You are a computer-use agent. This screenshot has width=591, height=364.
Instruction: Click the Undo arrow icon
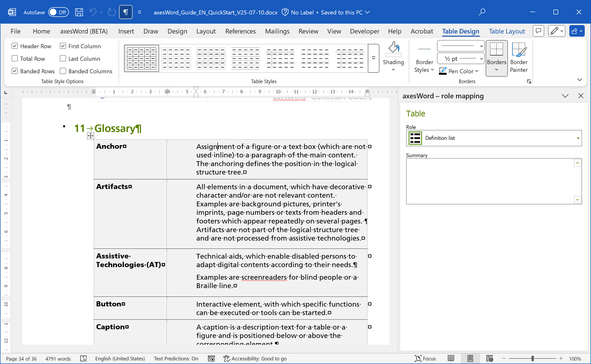[x=93, y=12]
